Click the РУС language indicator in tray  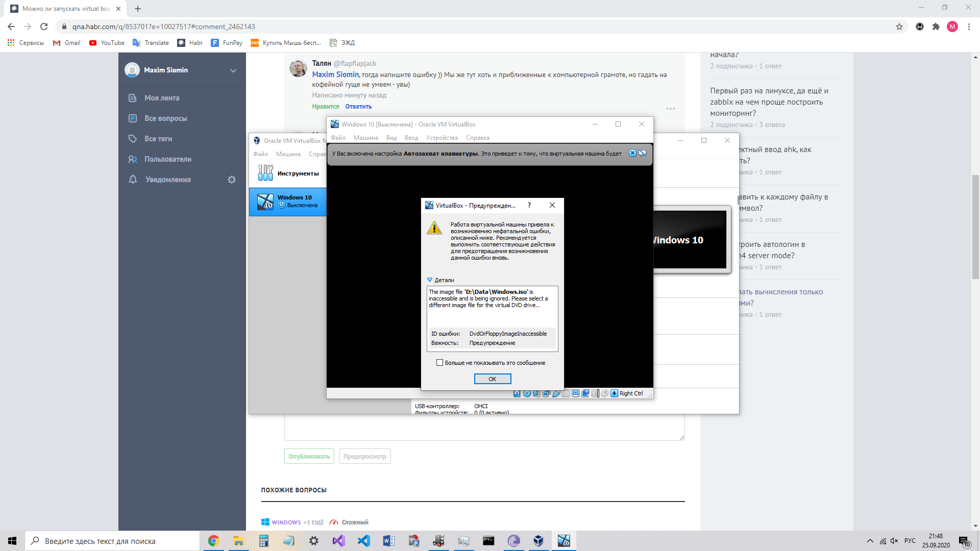point(910,541)
